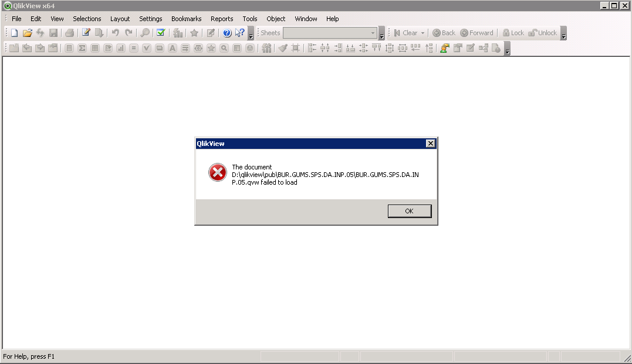Click the Create List Box icon
Image resolution: width=632 pixels, height=364 pixels.
point(69,48)
